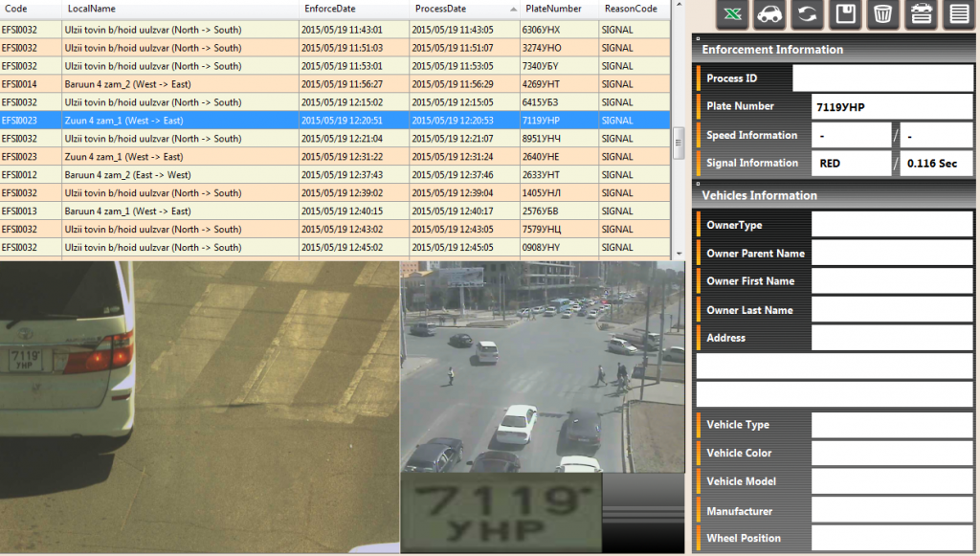Click the list lines icon

[958, 14]
